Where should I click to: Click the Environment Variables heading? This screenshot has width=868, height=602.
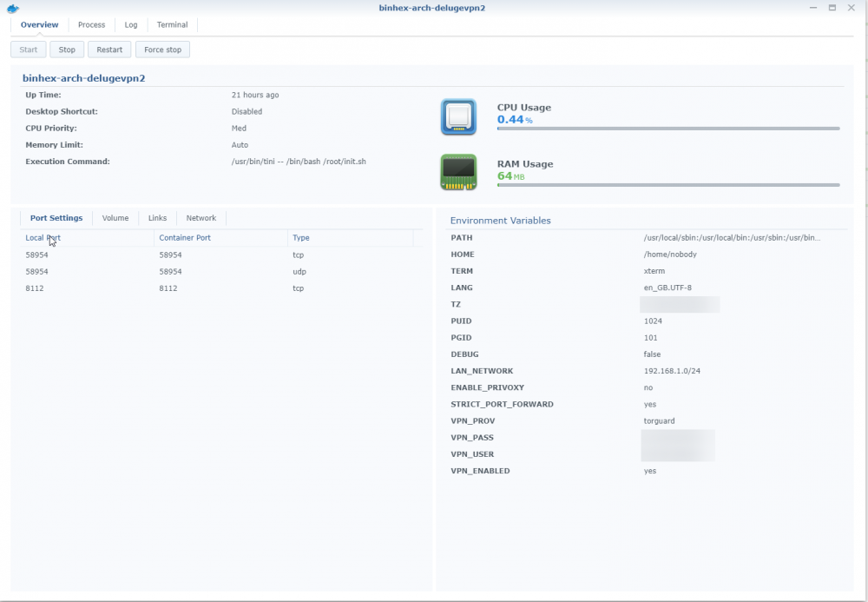click(x=501, y=221)
